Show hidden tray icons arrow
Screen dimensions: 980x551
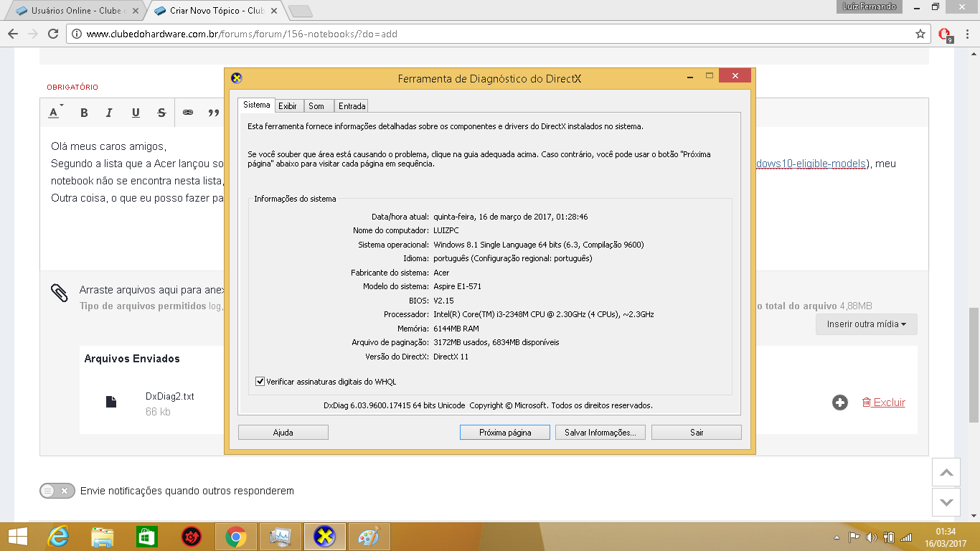(x=837, y=537)
